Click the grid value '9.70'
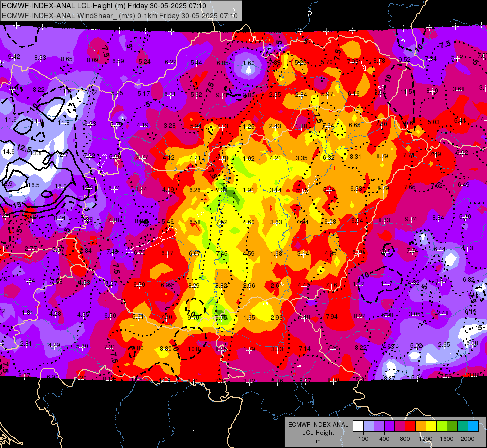Viewport: 487px width, 448px height. point(194,318)
